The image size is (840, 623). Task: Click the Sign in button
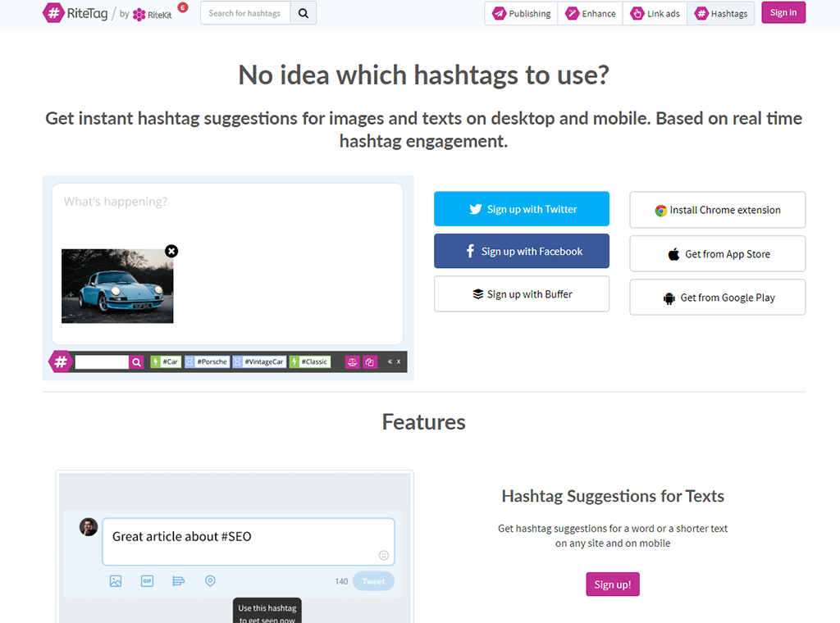(x=783, y=13)
